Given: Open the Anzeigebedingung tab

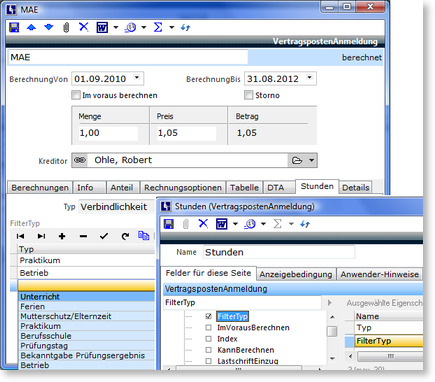Looking at the screenshot, I should click(296, 274).
